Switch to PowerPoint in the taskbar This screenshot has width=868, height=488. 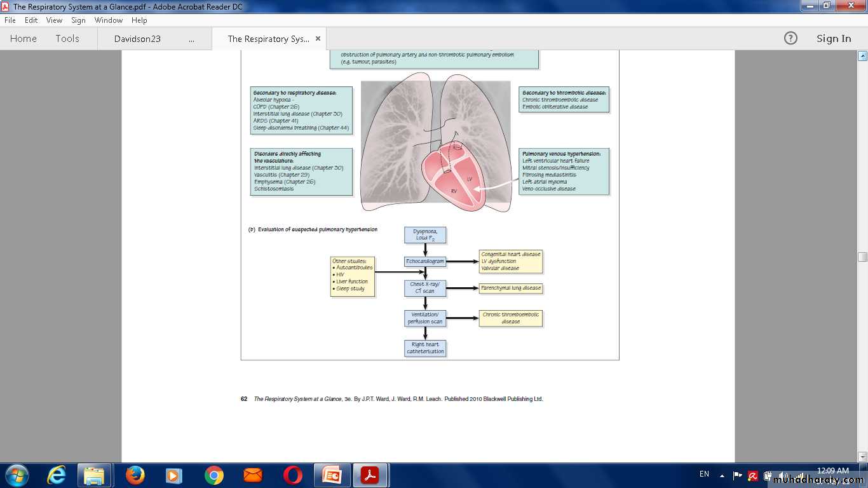(x=332, y=475)
